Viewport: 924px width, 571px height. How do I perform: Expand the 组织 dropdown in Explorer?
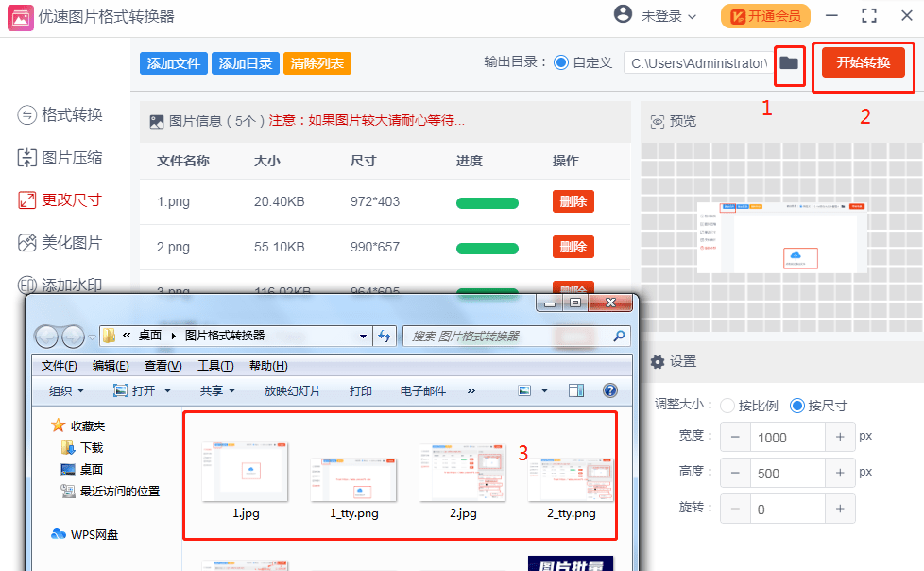pyautogui.click(x=66, y=390)
